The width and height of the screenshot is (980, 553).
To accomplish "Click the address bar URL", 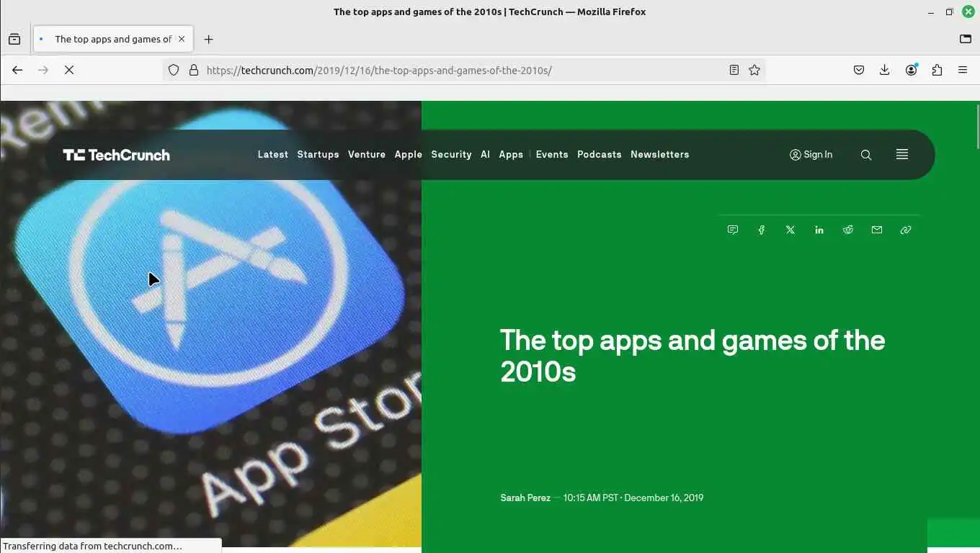I will [x=379, y=70].
